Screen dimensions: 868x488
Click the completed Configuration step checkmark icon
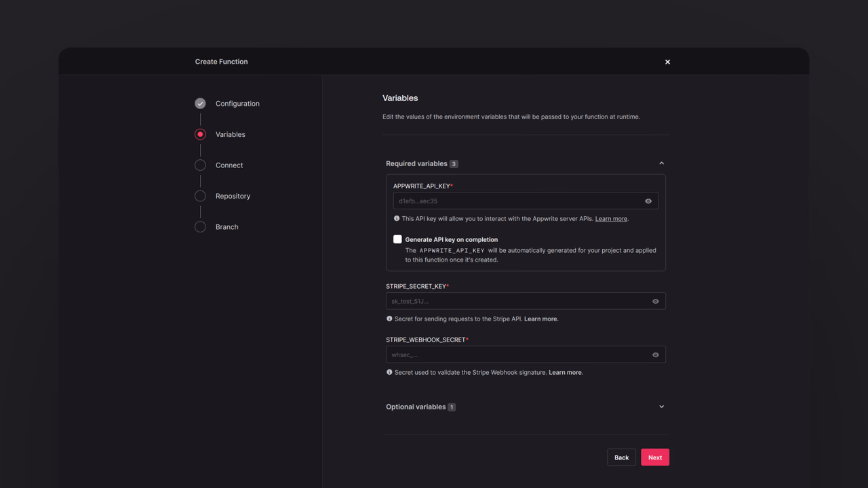click(200, 104)
